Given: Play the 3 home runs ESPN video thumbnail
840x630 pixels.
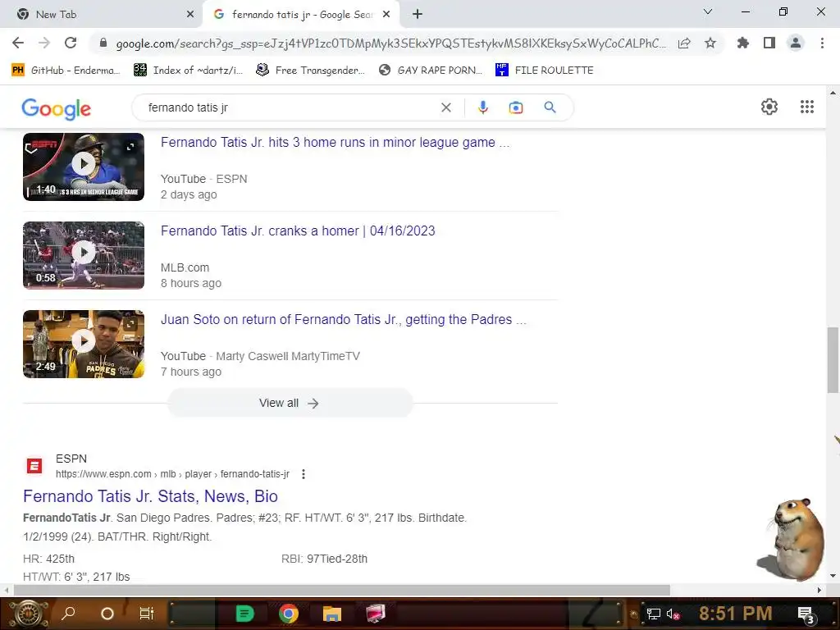Looking at the screenshot, I should coord(84,167).
